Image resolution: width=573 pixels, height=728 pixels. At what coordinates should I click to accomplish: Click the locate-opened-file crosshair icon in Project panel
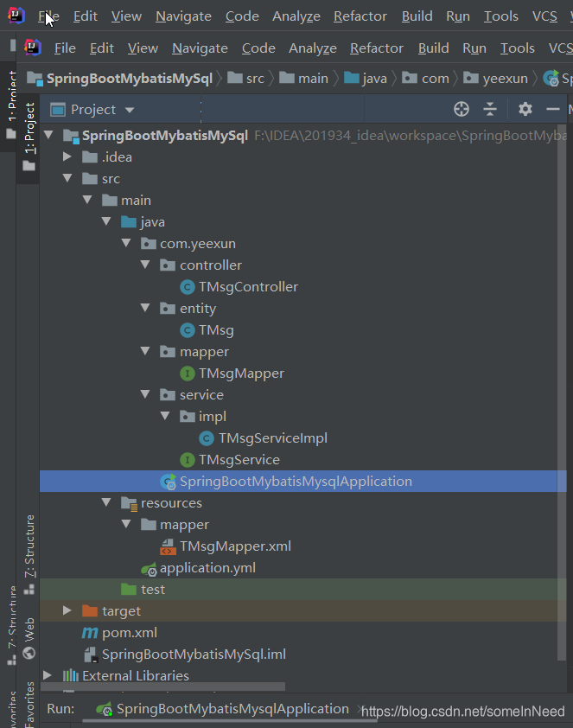pos(461,109)
